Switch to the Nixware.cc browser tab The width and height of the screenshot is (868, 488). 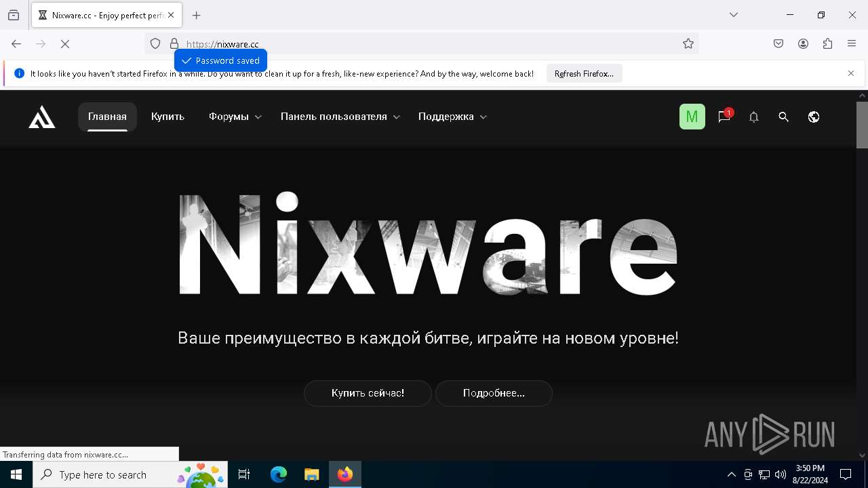click(x=106, y=15)
